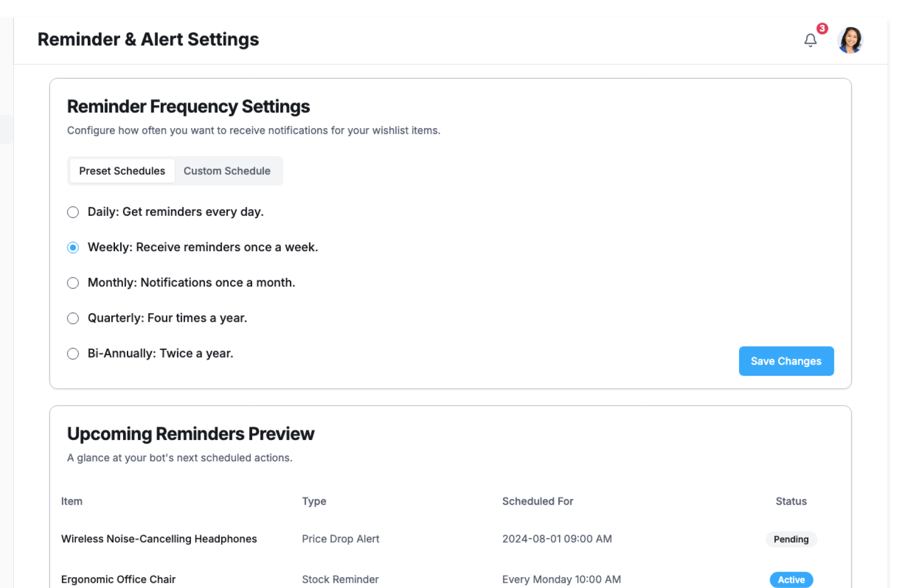The height and width of the screenshot is (588, 905).
Task: Switch to the Custom Schedule tab
Action: tap(227, 171)
